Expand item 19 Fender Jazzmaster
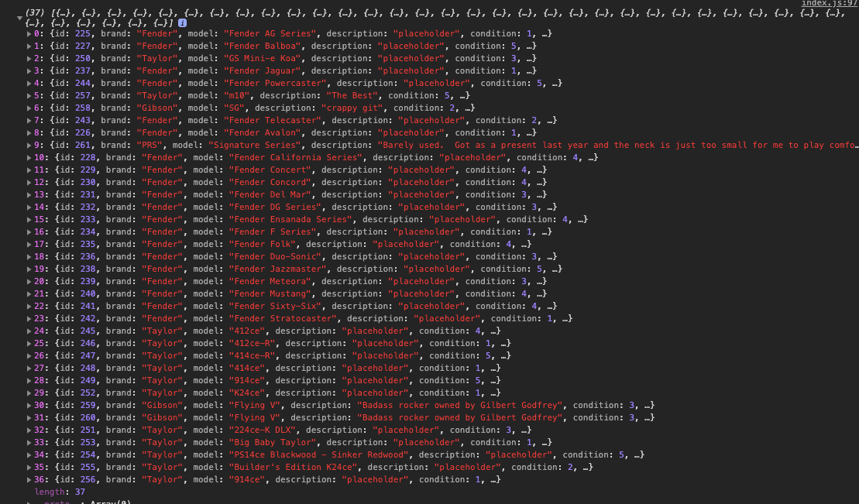859x504 pixels. [29, 269]
